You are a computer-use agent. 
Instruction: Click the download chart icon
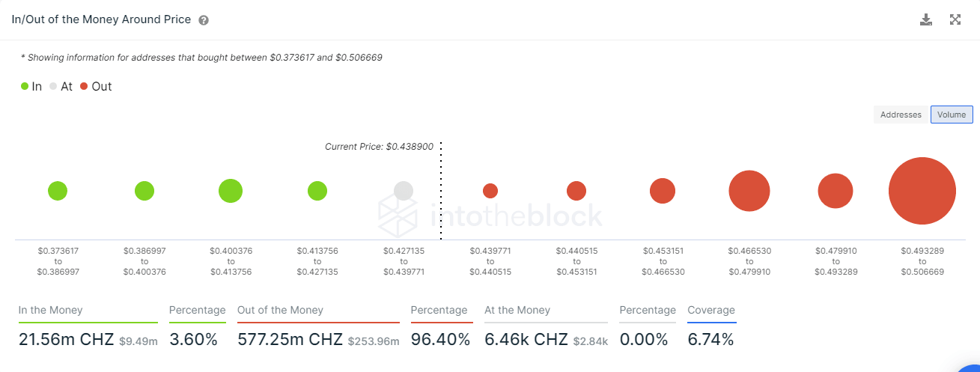(x=926, y=19)
